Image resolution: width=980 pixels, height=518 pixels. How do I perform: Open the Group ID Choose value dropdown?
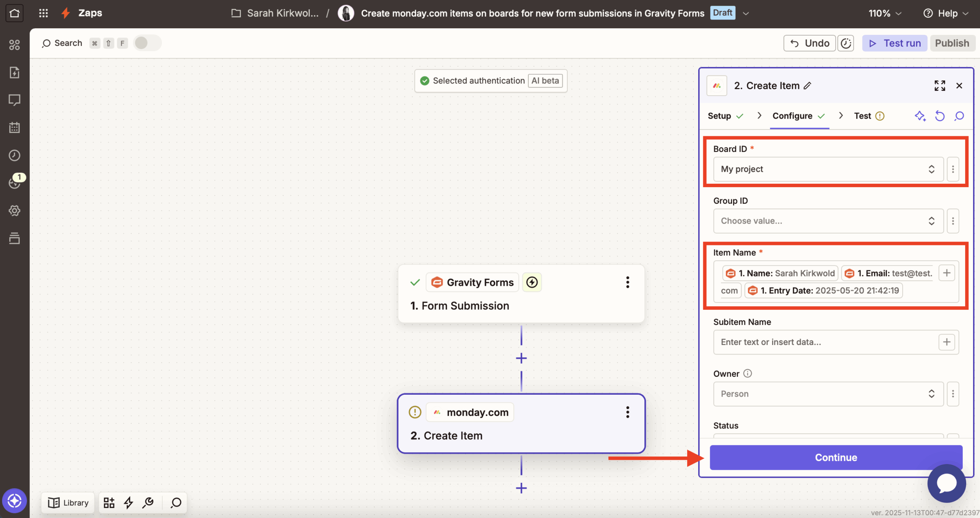(x=828, y=221)
